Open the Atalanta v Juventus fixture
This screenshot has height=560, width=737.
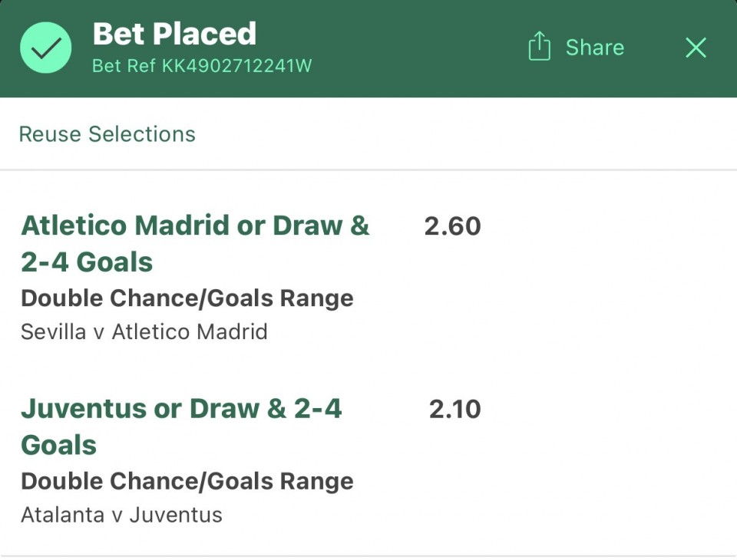[x=121, y=515]
